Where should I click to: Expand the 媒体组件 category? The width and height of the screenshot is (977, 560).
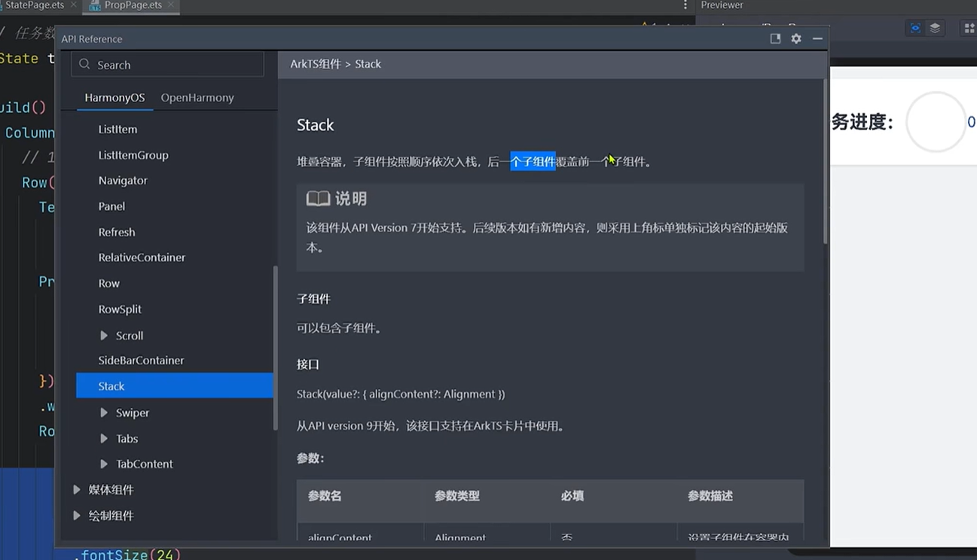77,490
